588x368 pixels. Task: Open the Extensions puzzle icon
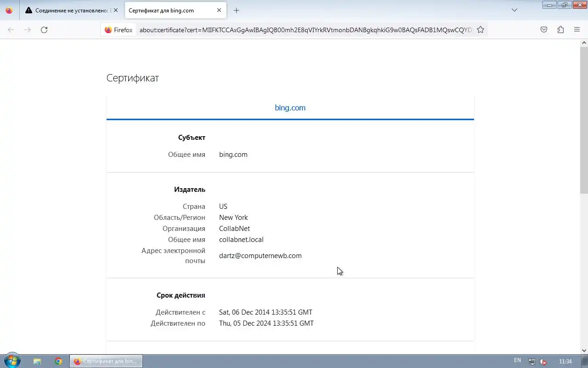click(560, 30)
